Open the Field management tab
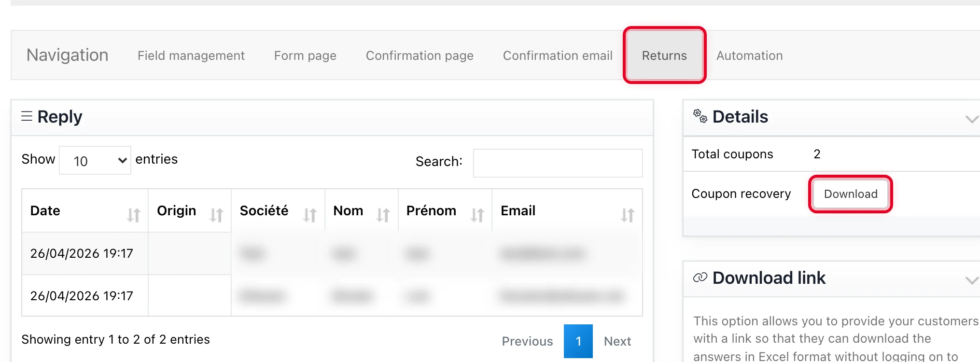The image size is (980, 362). tap(191, 55)
